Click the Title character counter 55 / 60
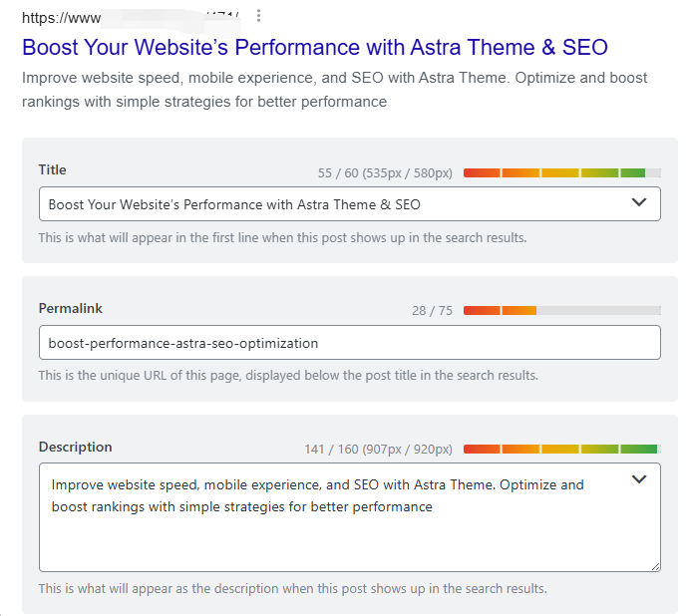This screenshot has width=688, height=616. (385, 173)
